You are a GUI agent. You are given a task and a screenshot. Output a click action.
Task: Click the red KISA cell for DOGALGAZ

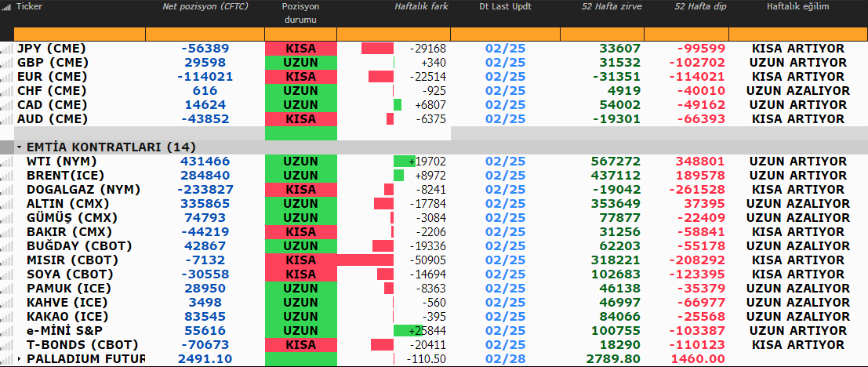tap(300, 190)
